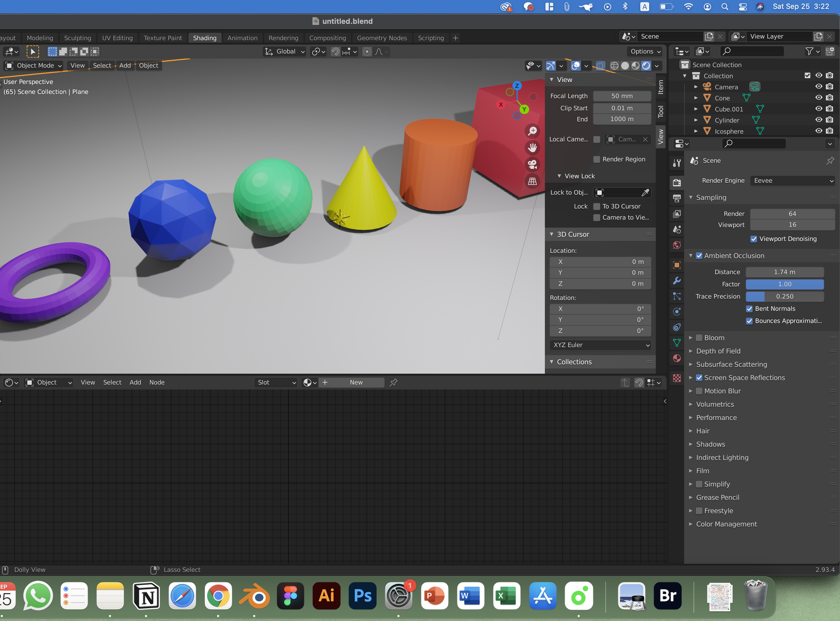Viewport: 840px width, 621px height.
Task: Uncheck Bent Normals option
Action: point(749,309)
